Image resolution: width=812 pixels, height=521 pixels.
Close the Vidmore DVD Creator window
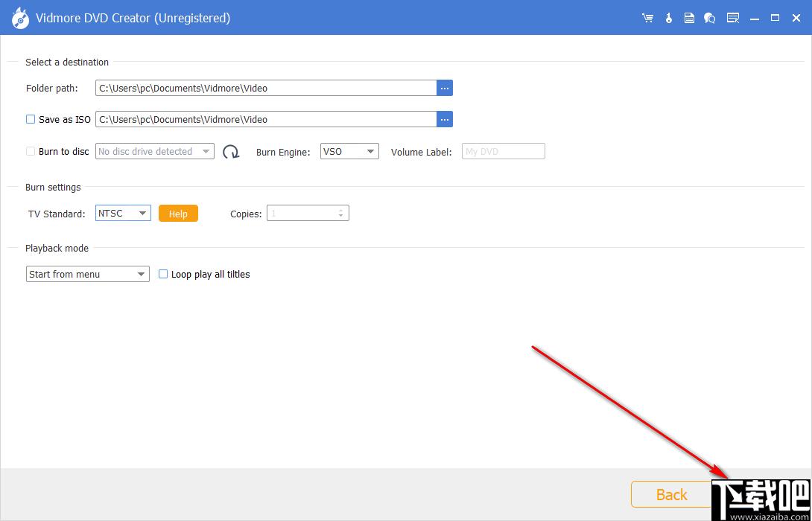pyautogui.click(x=796, y=18)
